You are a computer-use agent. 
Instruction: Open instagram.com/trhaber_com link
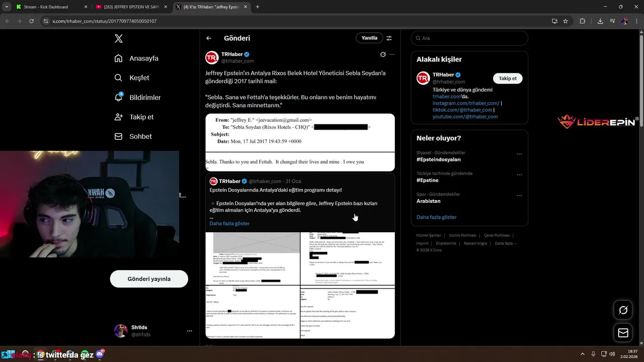pyautogui.click(x=466, y=103)
